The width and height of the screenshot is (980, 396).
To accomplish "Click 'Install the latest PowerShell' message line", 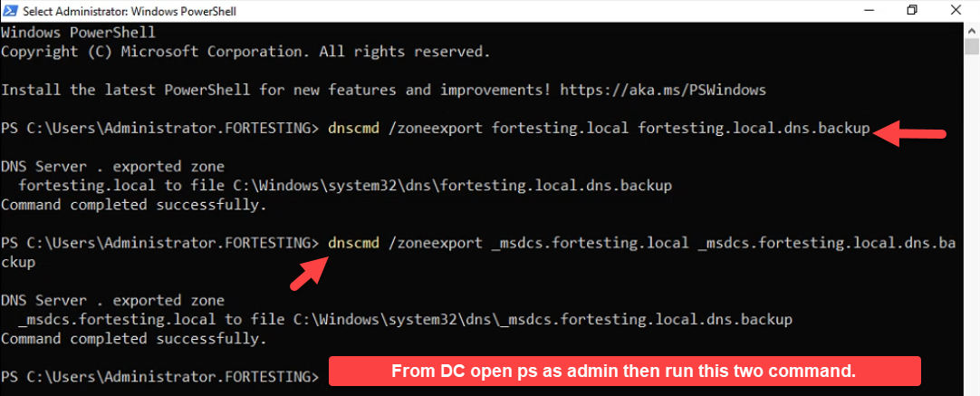I will point(383,90).
